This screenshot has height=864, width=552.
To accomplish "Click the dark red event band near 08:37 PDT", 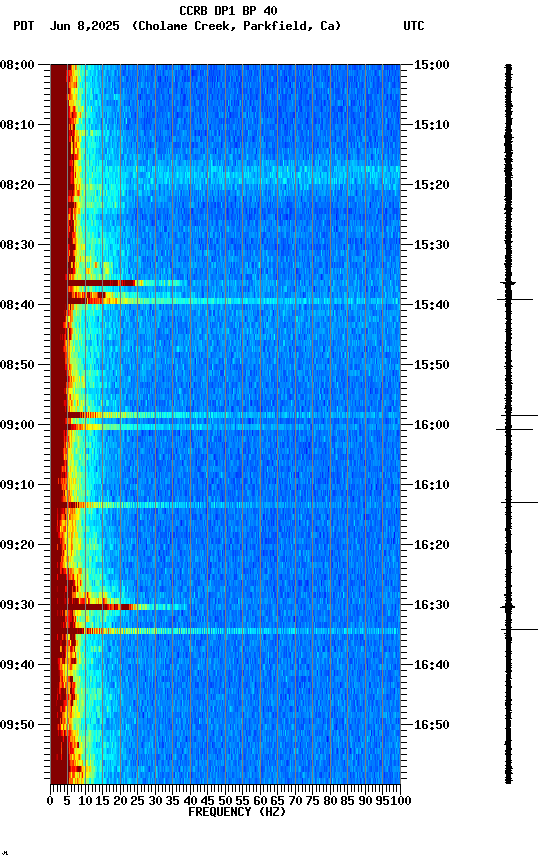I will click(102, 283).
